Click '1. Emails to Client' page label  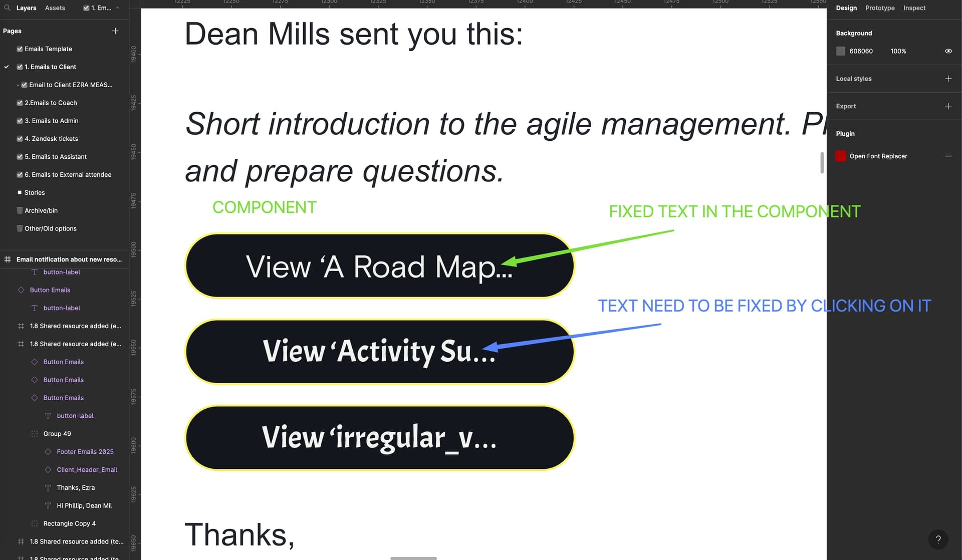50,67
